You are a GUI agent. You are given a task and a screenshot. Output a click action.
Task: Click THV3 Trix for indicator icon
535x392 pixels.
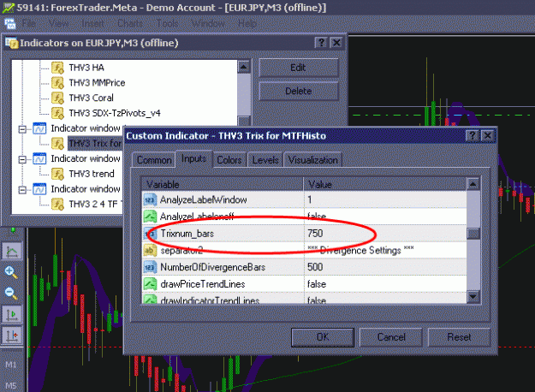click(x=57, y=143)
